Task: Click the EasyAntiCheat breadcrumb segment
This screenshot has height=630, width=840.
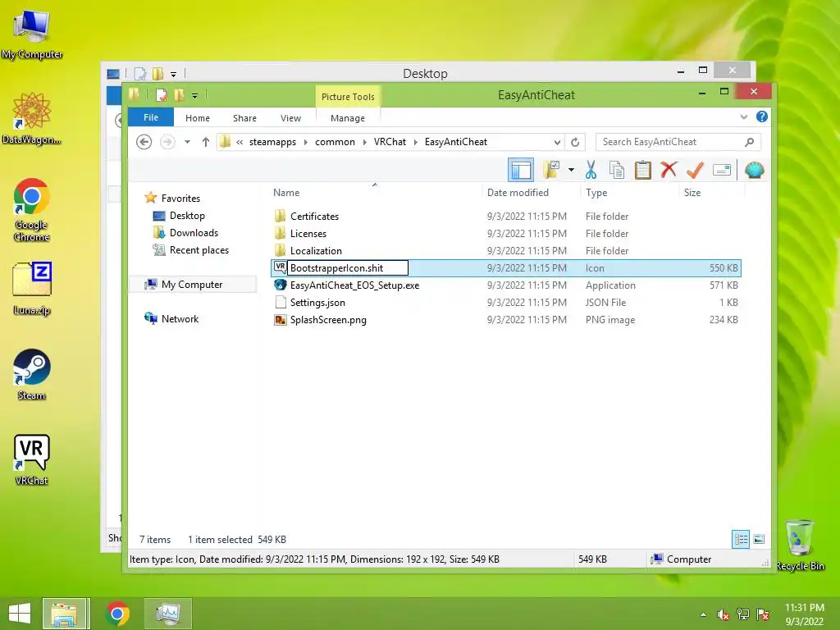Action: 456,142
